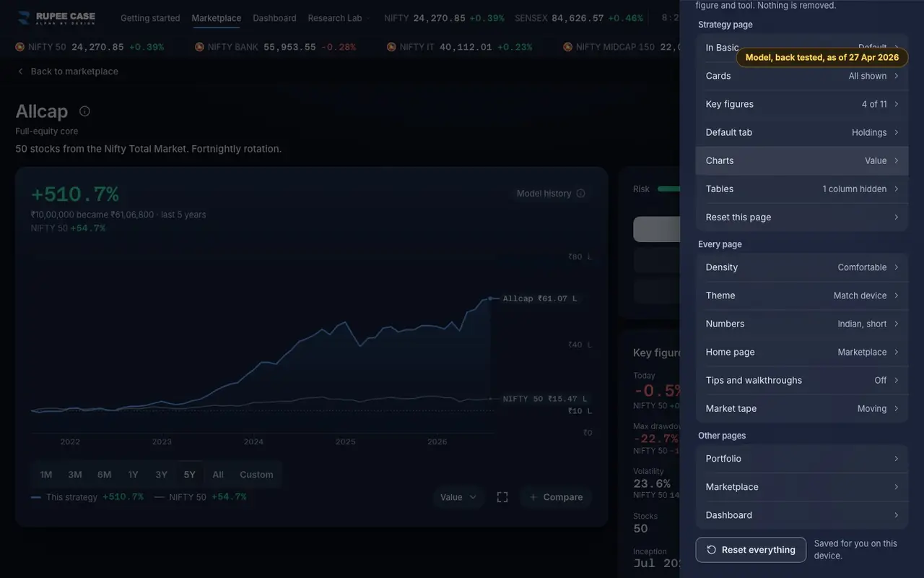The height and width of the screenshot is (578, 924).
Task: Open Dashboard under Other pages
Action: [x=801, y=515]
